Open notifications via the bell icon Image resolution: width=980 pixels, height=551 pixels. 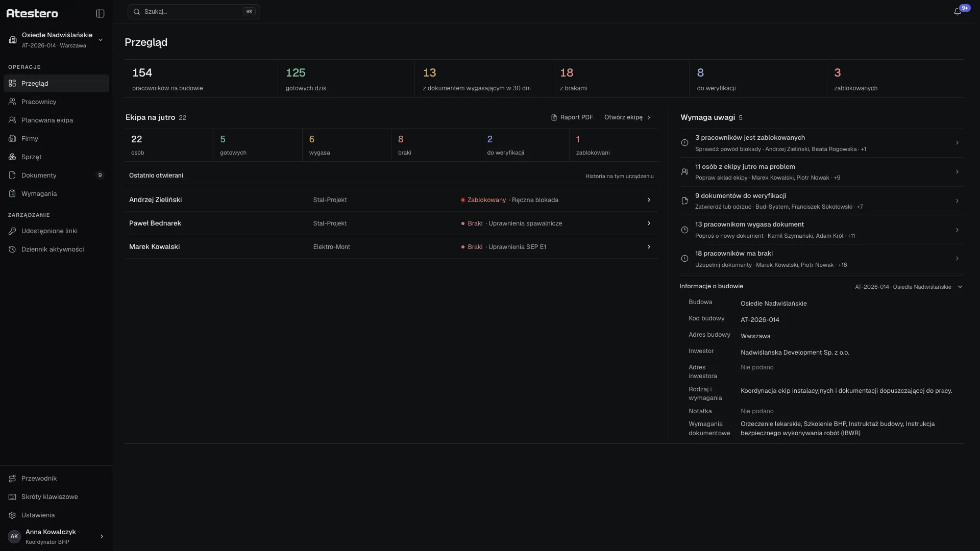point(958,12)
